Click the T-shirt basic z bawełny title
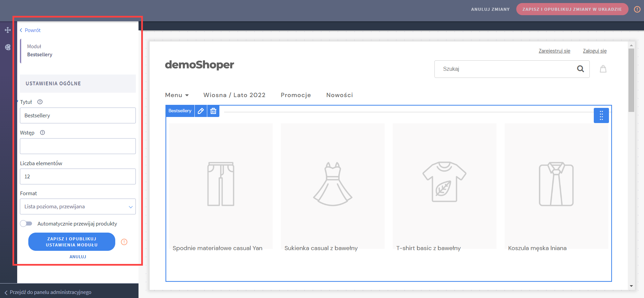This screenshot has height=298, width=644. (x=428, y=248)
